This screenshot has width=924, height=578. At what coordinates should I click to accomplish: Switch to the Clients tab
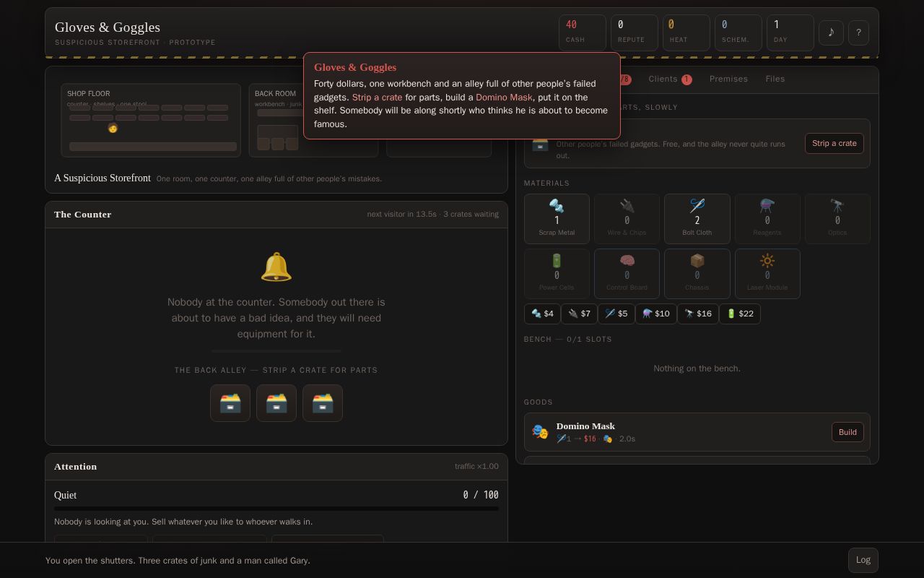pos(670,79)
